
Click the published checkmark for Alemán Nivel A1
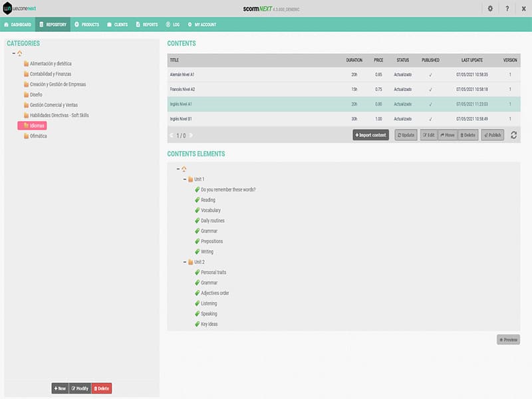point(430,74)
